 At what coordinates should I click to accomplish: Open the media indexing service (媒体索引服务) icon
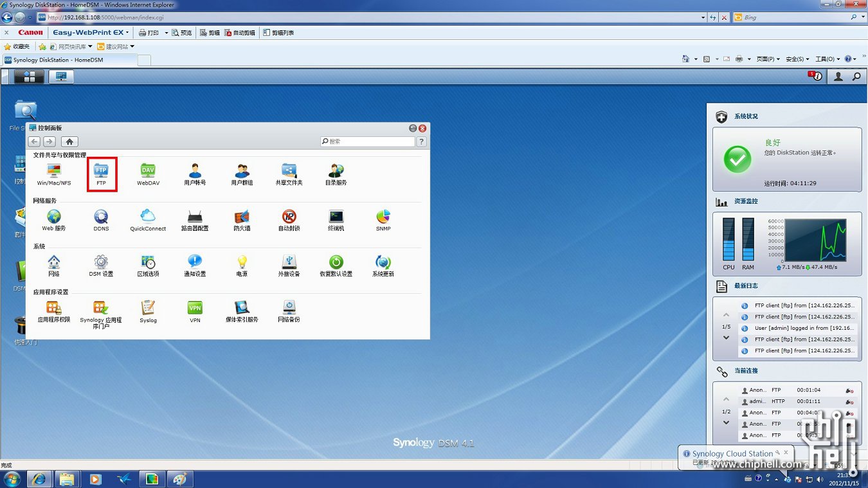[x=242, y=311]
